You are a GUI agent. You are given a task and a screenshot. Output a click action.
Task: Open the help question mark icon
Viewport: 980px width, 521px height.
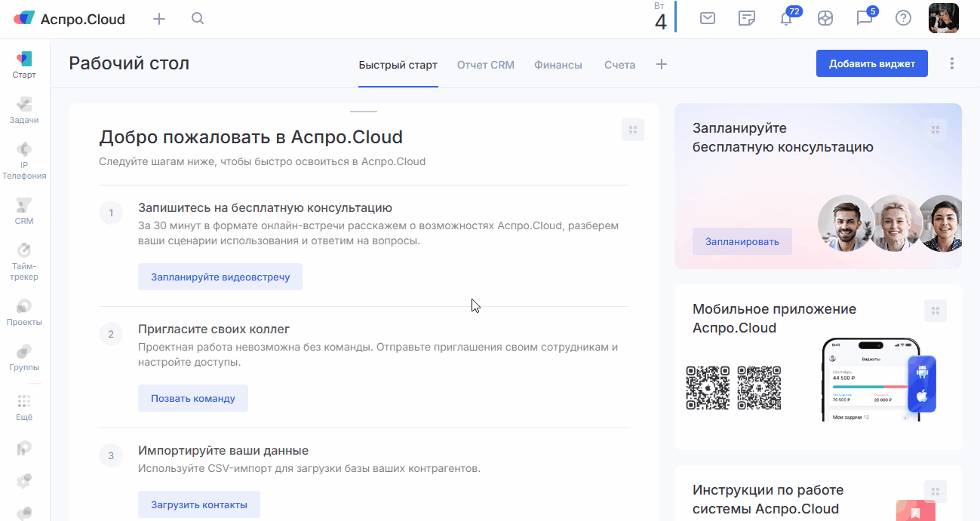pos(903,18)
